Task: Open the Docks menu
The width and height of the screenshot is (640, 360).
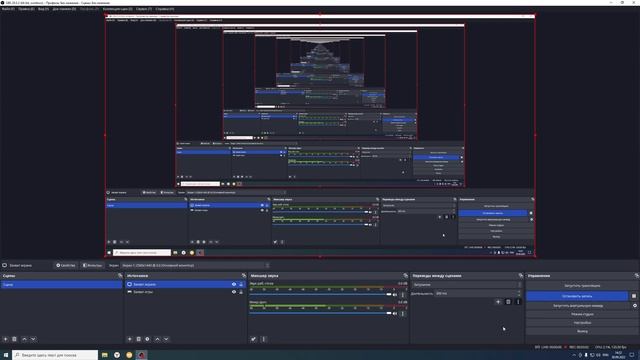Action: tap(64, 9)
